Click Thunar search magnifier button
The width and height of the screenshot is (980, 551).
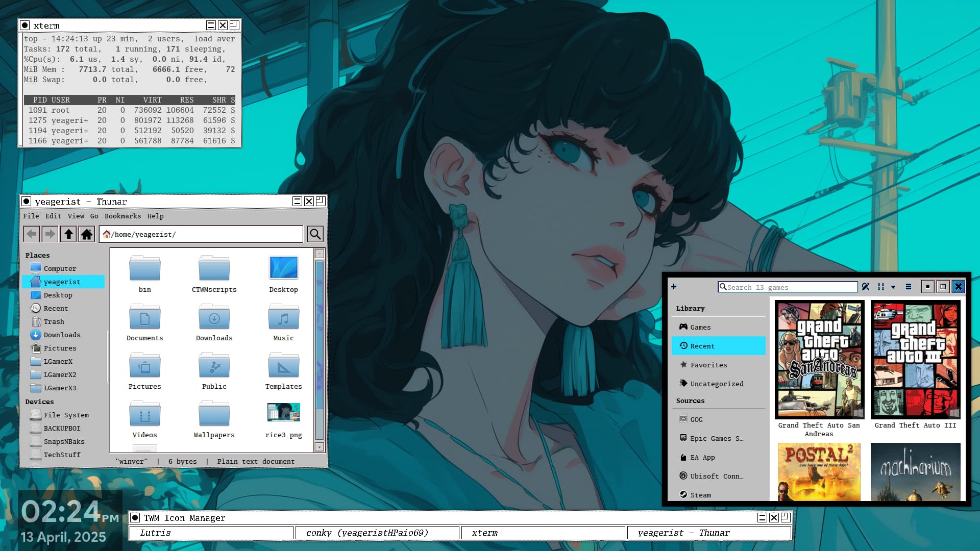point(315,234)
